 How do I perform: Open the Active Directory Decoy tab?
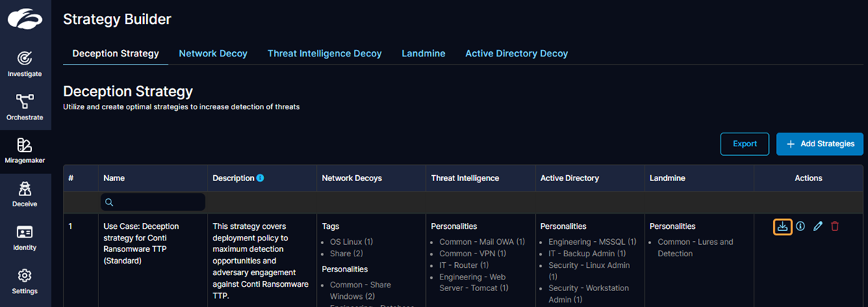point(516,54)
